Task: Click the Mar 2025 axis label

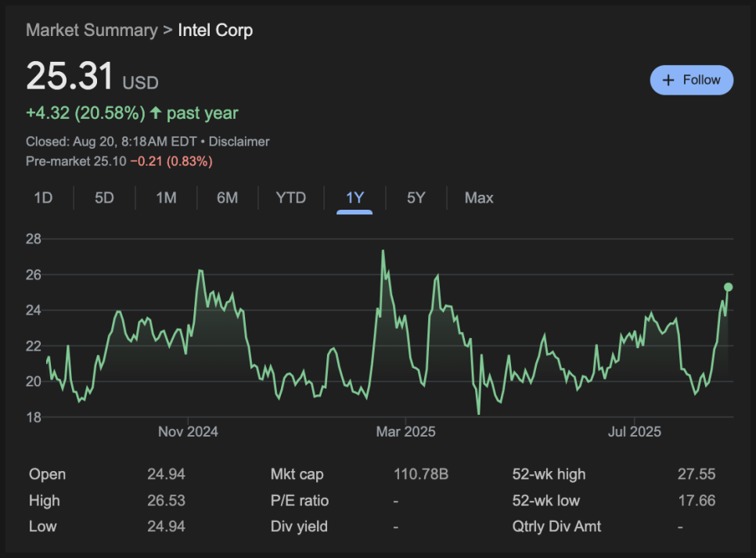Action: pyautogui.click(x=405, y=432)
